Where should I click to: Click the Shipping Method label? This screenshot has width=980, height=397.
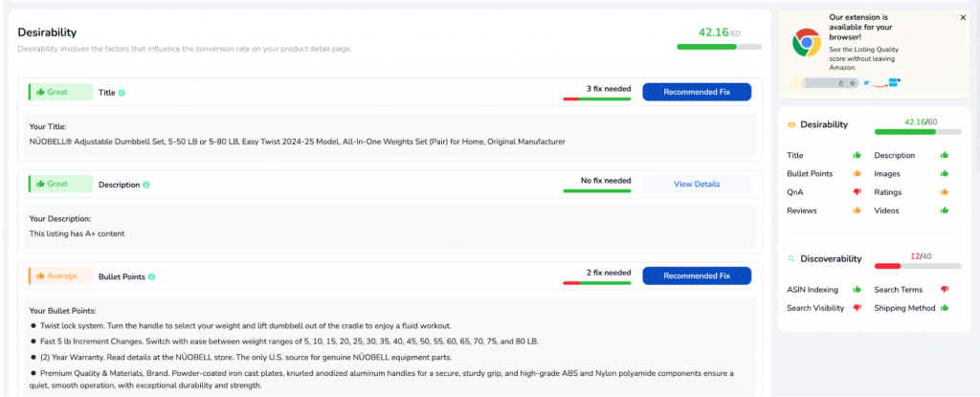coord(904,308)
